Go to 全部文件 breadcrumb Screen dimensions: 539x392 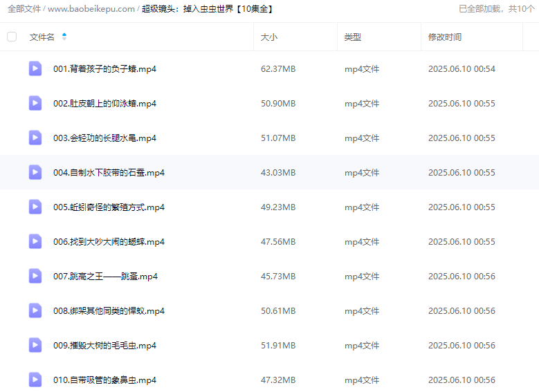[24, 8]
